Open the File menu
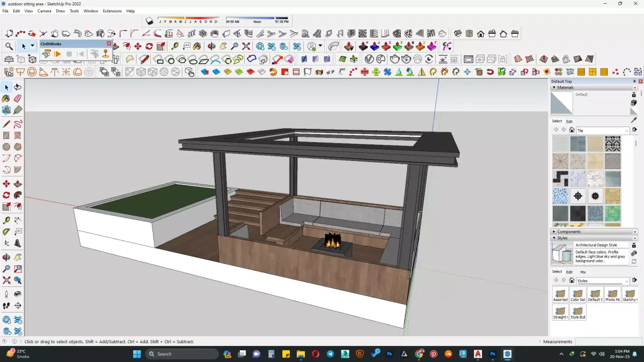This screenshot has width=644, height=362. (x=5, y=11)
